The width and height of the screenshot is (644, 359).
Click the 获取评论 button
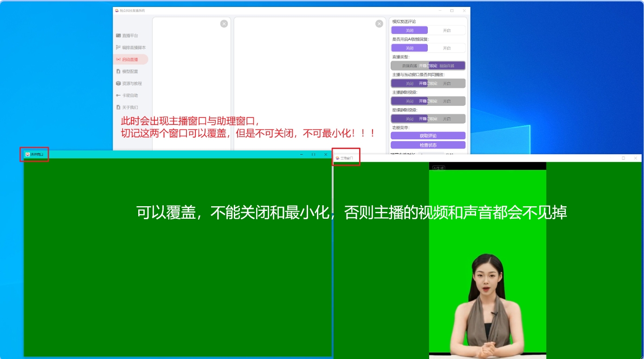pos(428,136)
